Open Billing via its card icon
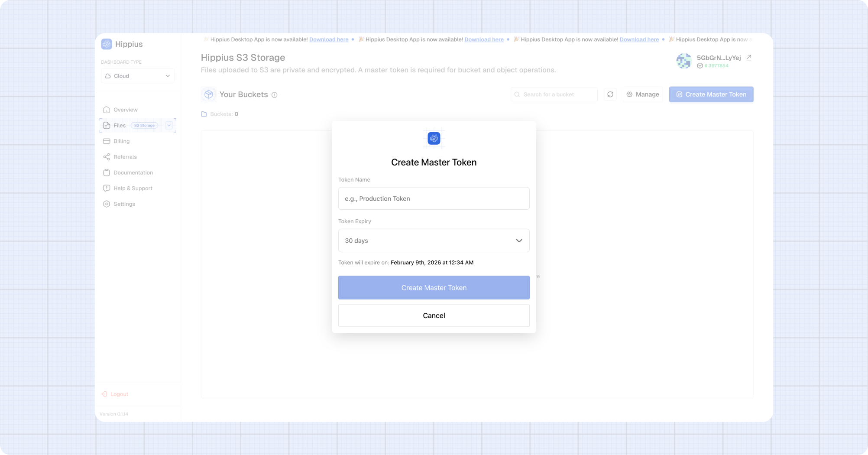 pos(107,141)
